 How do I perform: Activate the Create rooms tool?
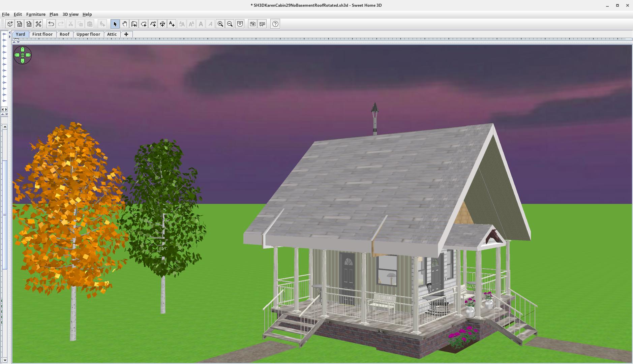tap(143, 24)
